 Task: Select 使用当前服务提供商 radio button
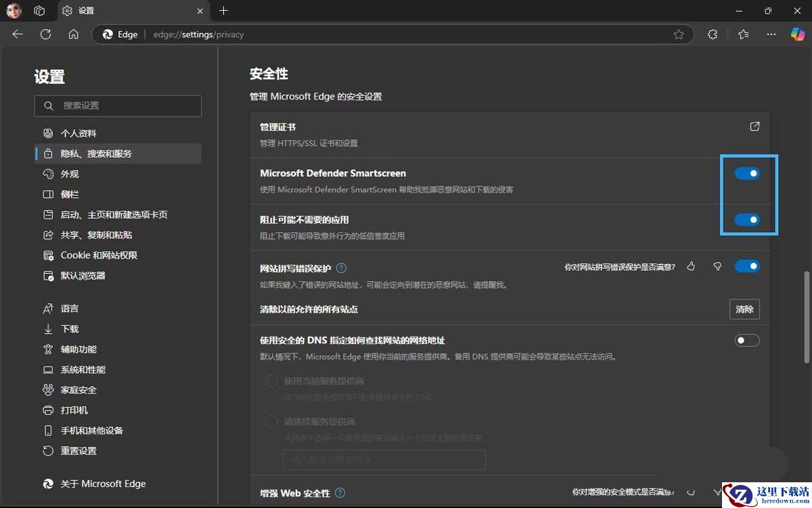[x=271, y=381]
